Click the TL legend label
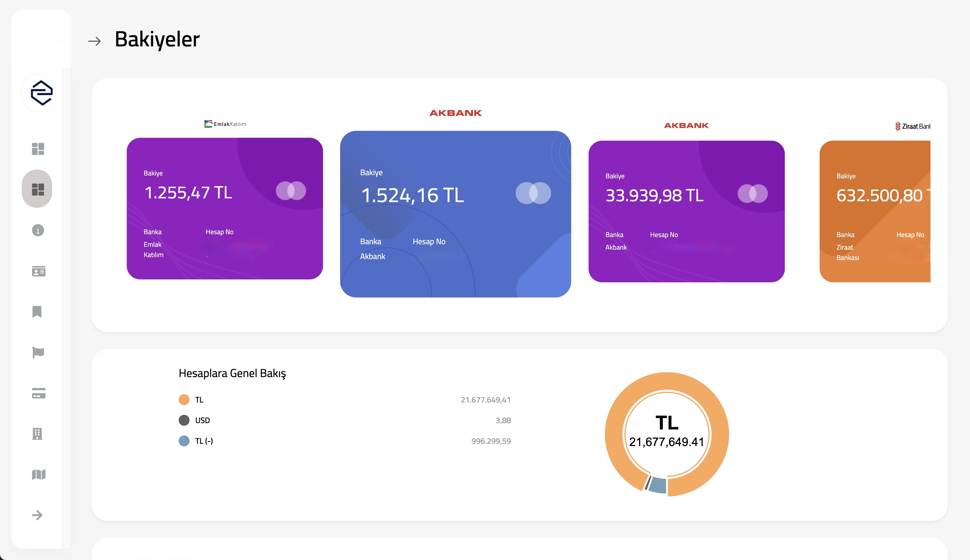970x560 pixels. 199,400
